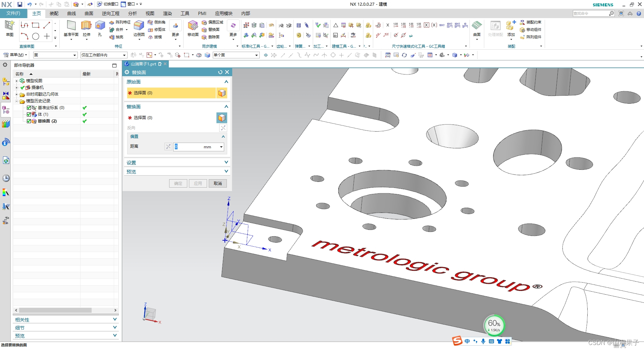The image size is (644, 349).
Task: Select the arc sketch tool
Action: [24, 36]
